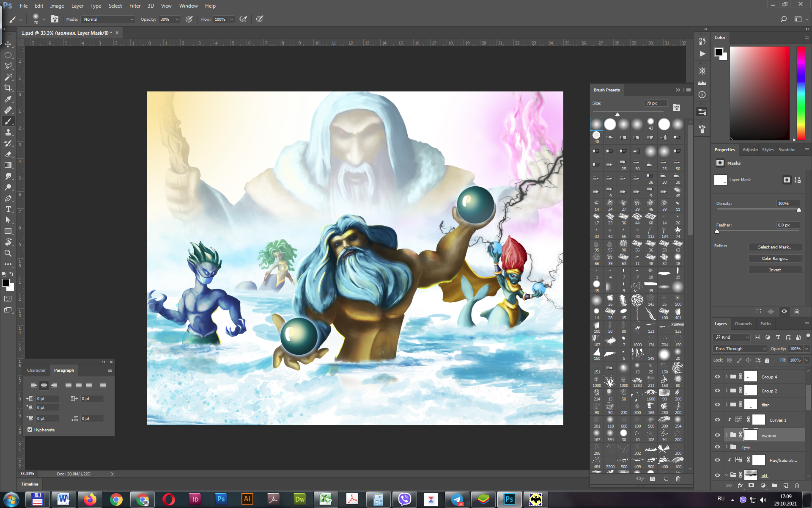Screen dimensions: 812x508
Task: Open the brush Mode dropdown
Action: point(108,19)
